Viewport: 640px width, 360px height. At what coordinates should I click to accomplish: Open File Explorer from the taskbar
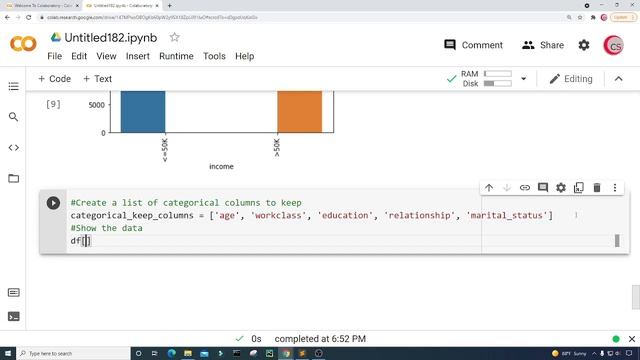188,353
